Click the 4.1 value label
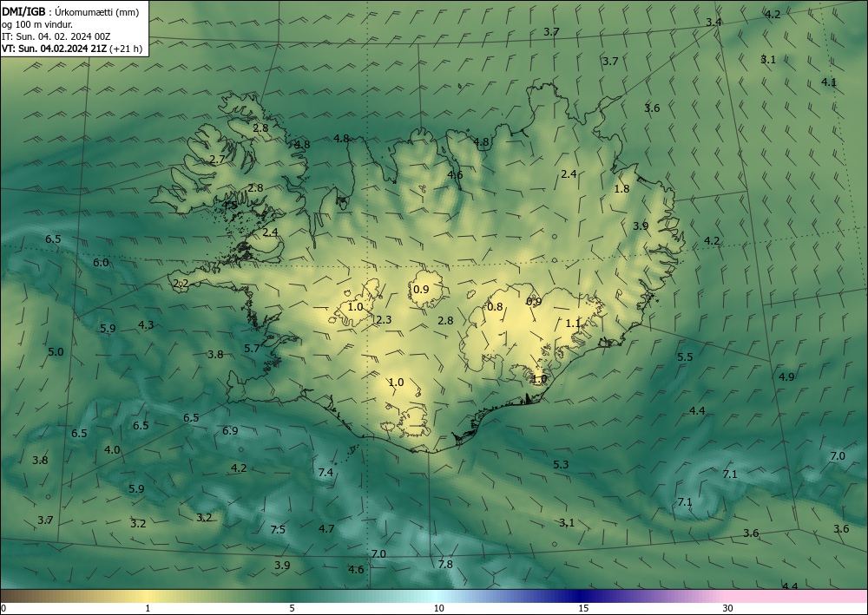 click(829, 82)
